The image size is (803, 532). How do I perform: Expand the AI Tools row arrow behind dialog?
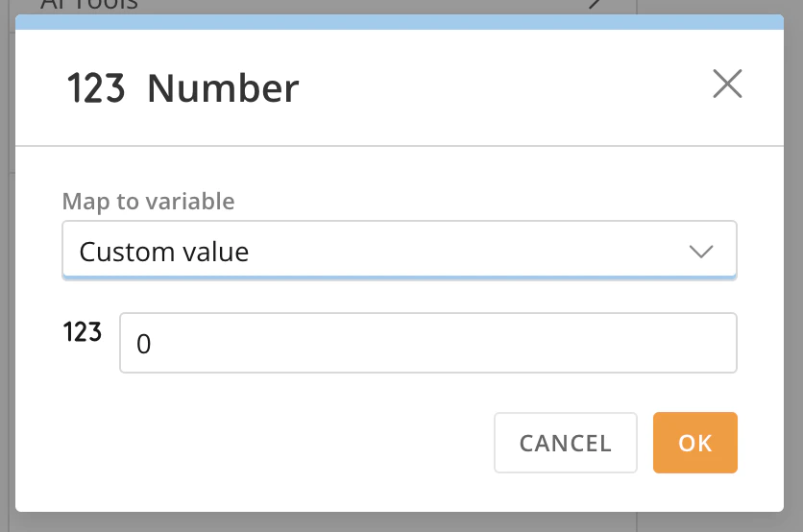(x=594, y=4)
